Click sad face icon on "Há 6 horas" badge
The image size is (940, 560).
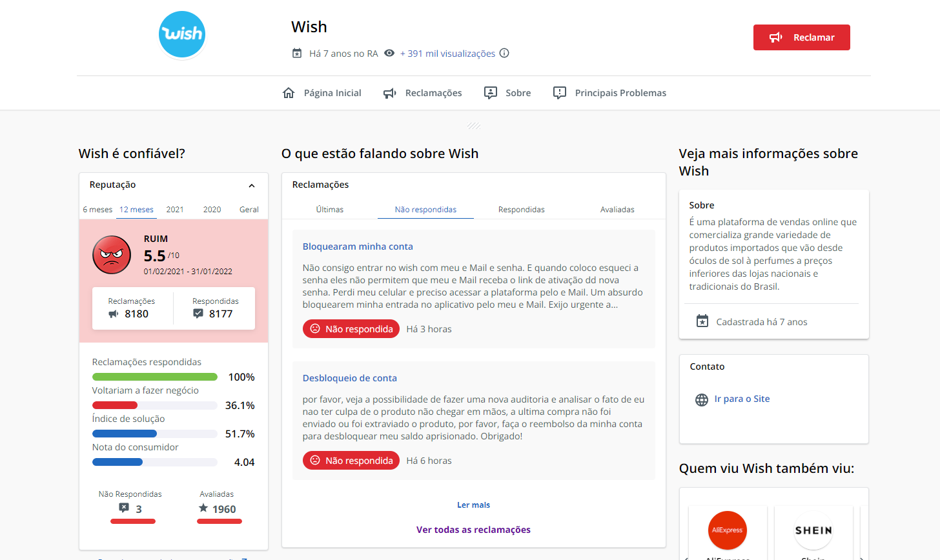(x=315, y=461)
